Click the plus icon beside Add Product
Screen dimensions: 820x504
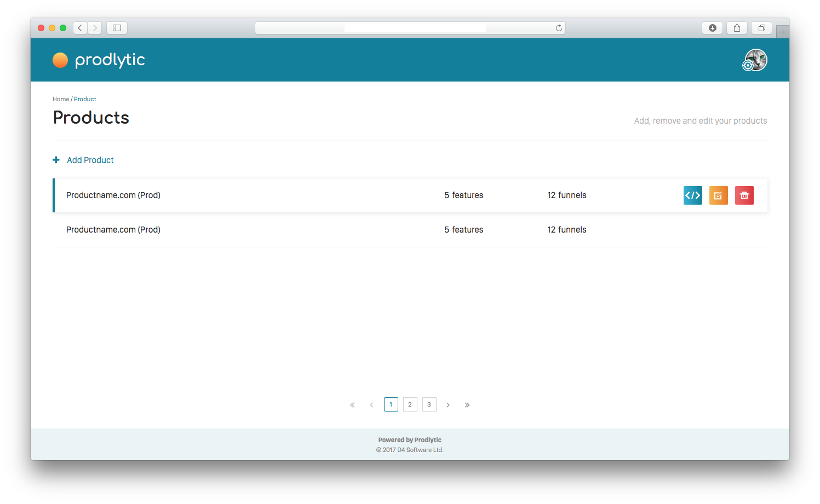click(56, 160)
